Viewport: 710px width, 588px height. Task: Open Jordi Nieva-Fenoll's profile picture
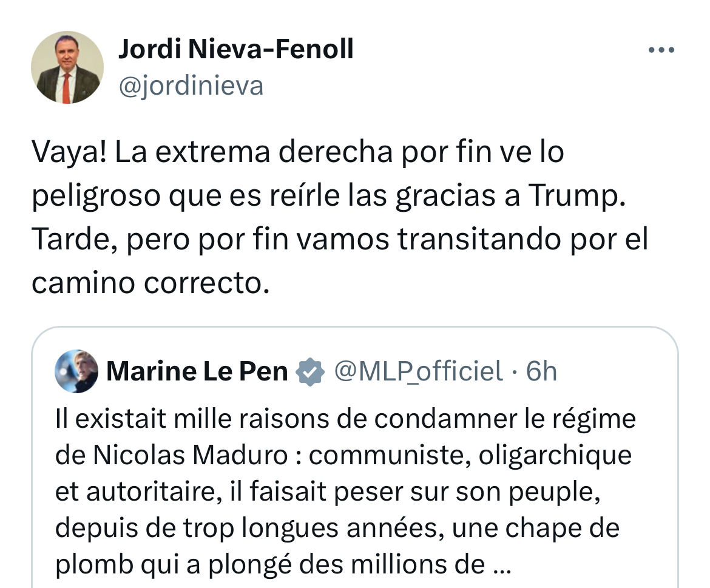click(67, 67)
